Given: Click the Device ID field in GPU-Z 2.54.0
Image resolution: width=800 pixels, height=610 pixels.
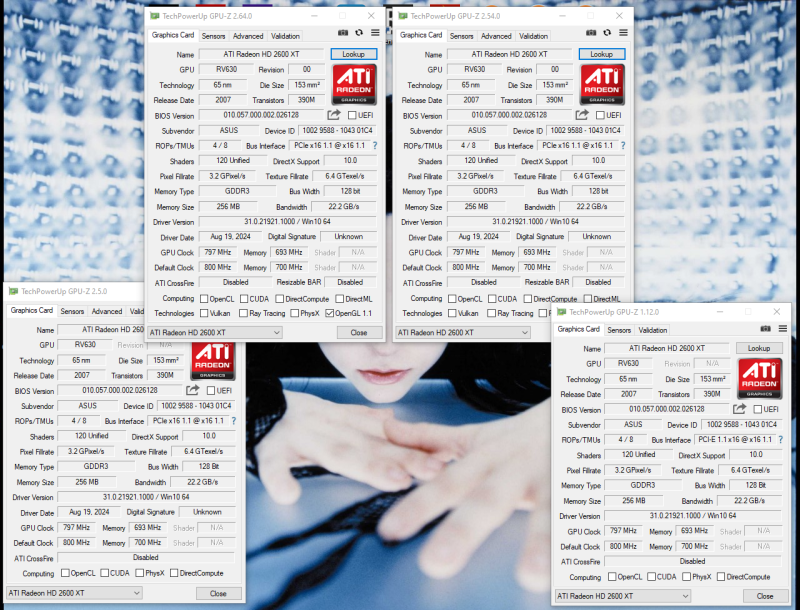Looking at the screenshot, I should [x=585, y=131].
